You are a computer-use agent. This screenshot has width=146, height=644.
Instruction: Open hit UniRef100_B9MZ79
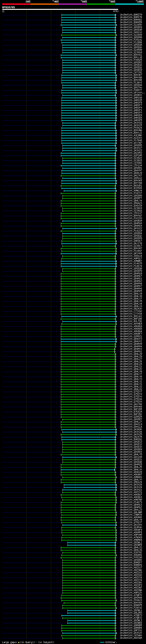coord(131,15)
